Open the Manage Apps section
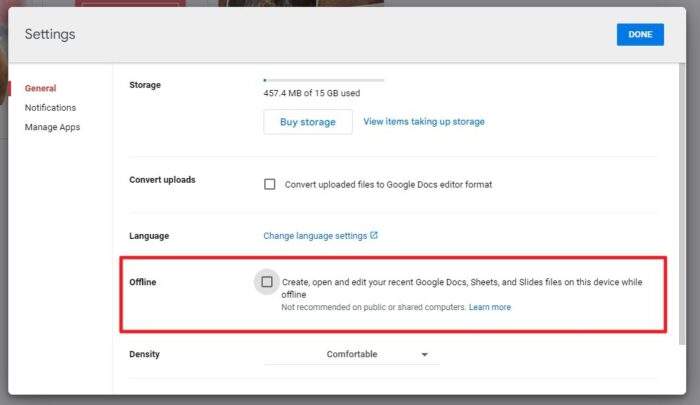The height and width of the screenshot is (405, 700). (x=52, y=127)
